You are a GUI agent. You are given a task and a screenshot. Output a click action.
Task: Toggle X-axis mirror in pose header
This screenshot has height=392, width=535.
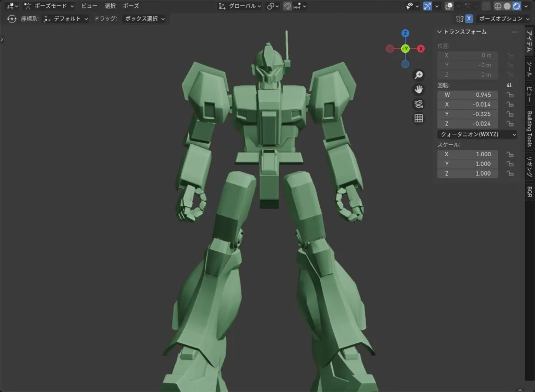[x=469, y=19]
